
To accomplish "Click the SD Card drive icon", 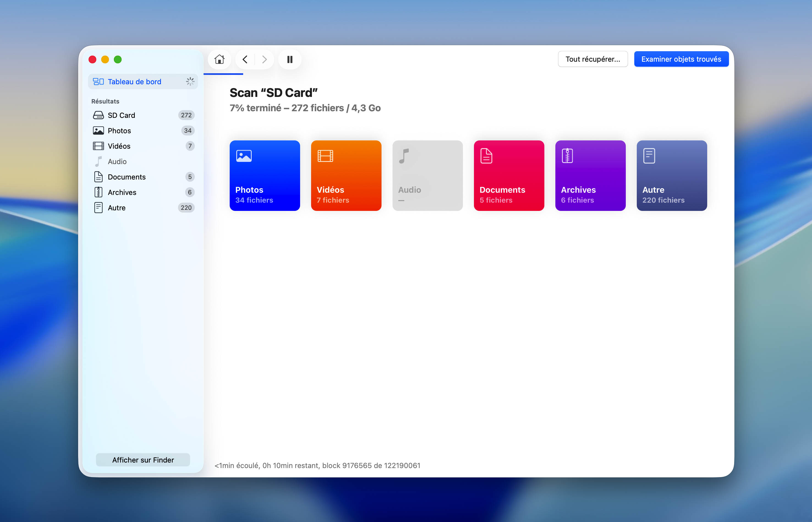I will click(x=98, y=115).
